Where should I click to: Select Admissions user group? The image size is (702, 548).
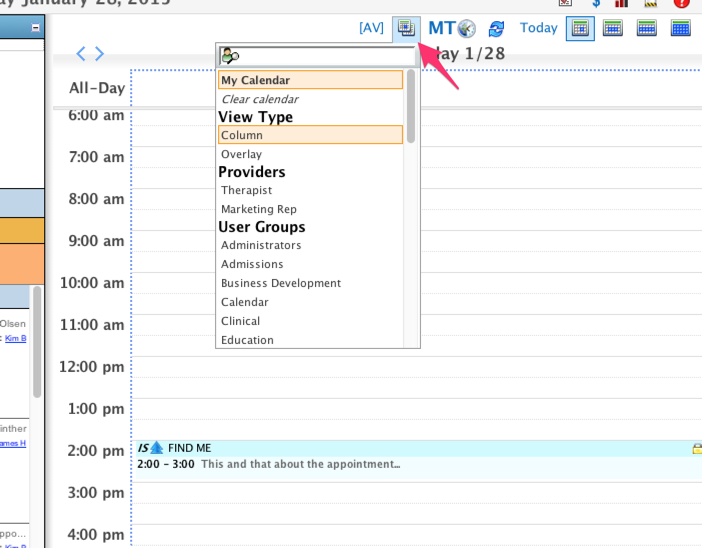(x=252, y=264)
